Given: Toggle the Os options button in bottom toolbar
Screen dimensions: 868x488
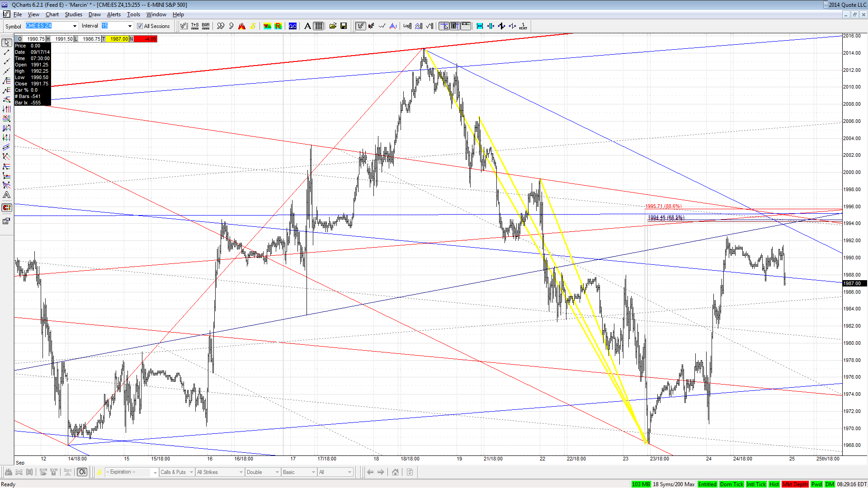Looking at the screenshot, I should (x=82, y=472).
